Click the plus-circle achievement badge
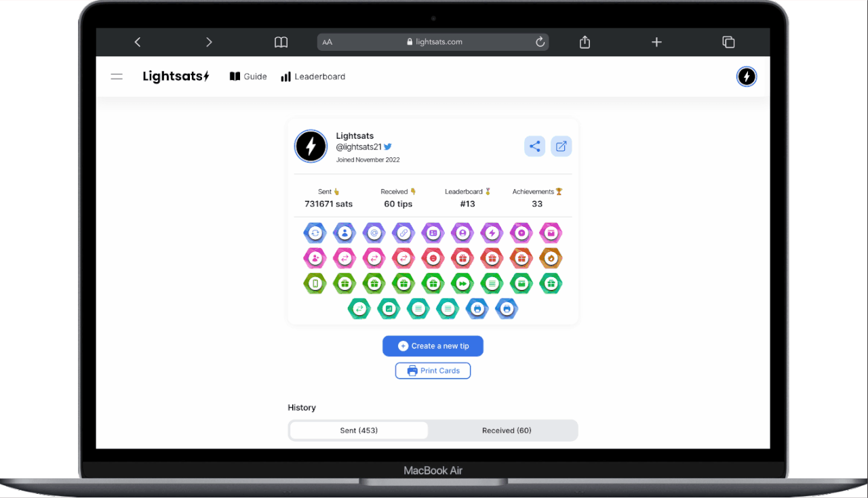 click(521, 233)
